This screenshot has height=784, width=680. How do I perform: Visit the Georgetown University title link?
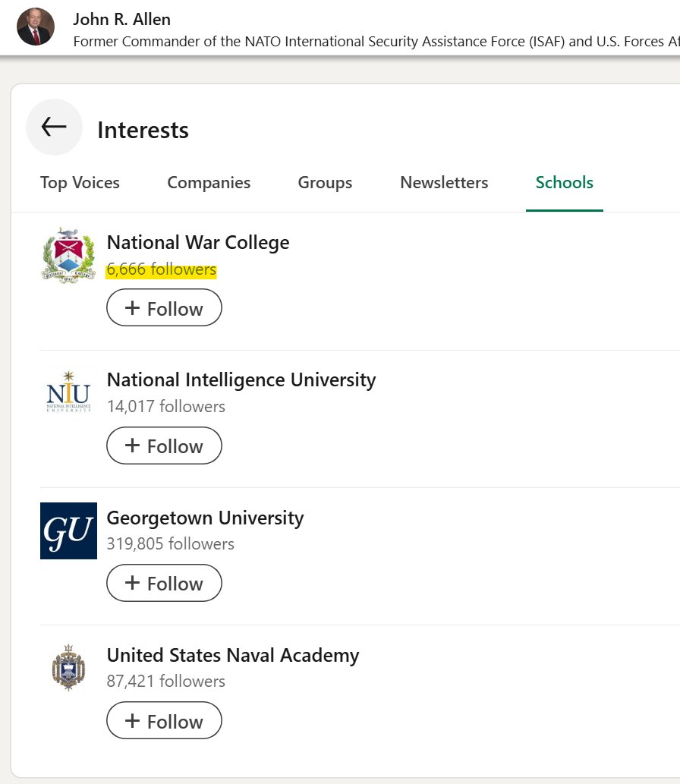(x=205, y=518)
